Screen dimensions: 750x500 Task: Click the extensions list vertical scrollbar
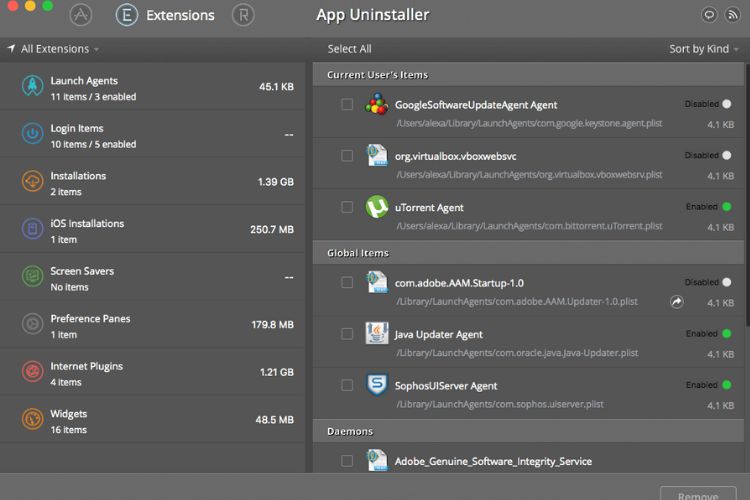click(747, 196)
